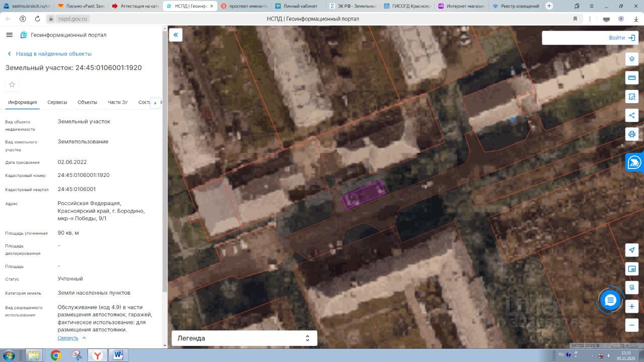
Task: Activate the area selection search tool
Action: (x=632, y=96)
